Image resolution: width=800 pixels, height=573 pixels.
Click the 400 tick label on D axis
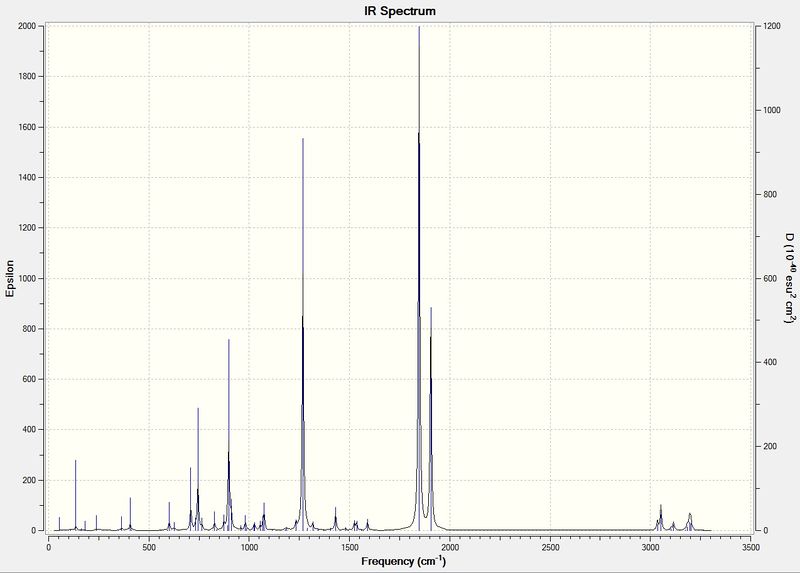[x=769, y=362]
